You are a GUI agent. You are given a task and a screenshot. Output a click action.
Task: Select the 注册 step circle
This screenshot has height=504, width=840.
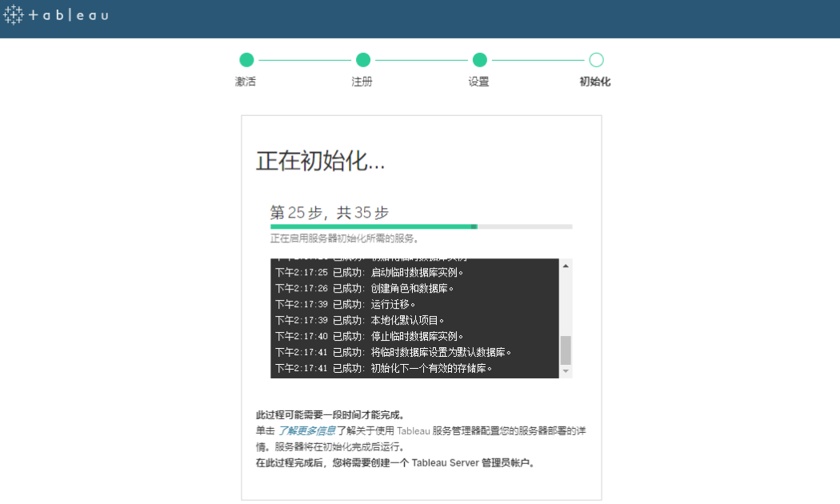[x=363, y=60]
